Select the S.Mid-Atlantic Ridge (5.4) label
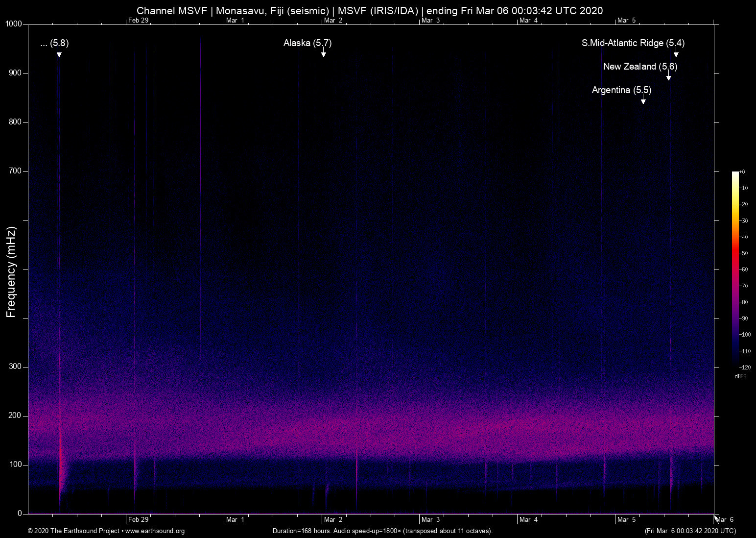This screenshot has width=756, height=538. pyautogui.click(x=633, y=43)
